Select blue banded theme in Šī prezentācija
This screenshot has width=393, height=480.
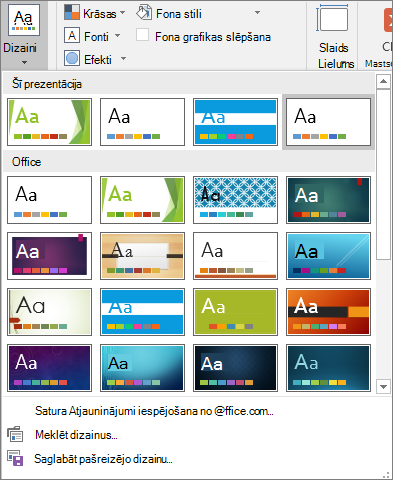click(x=235, y=122)
